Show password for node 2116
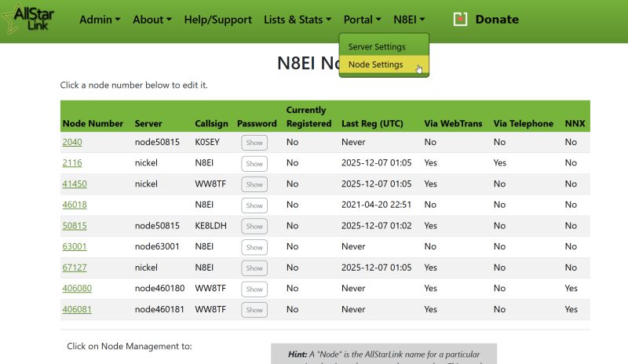This screenshot has height=364, width=628. click(x=254, y=163)
